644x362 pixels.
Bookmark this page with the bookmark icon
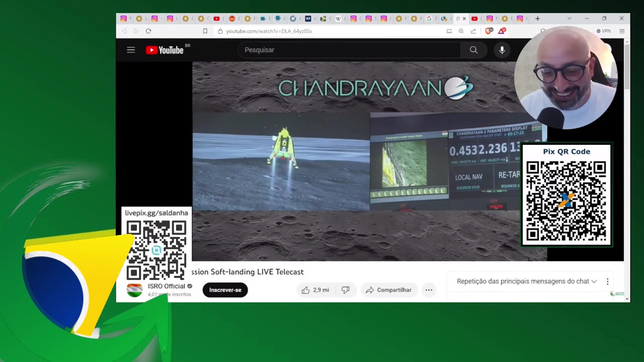coord(205,31)
